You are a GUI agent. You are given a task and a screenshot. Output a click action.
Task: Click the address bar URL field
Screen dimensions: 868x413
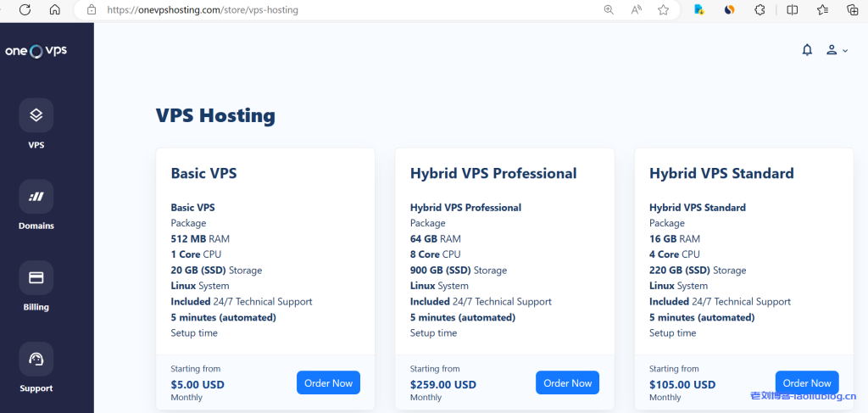(x=339, y=10)
